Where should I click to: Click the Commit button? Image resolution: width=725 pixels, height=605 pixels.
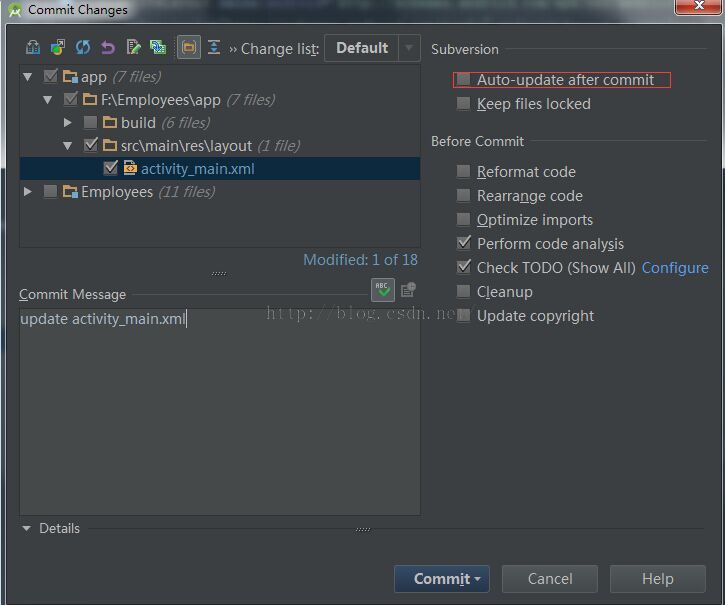coord(442,579)
